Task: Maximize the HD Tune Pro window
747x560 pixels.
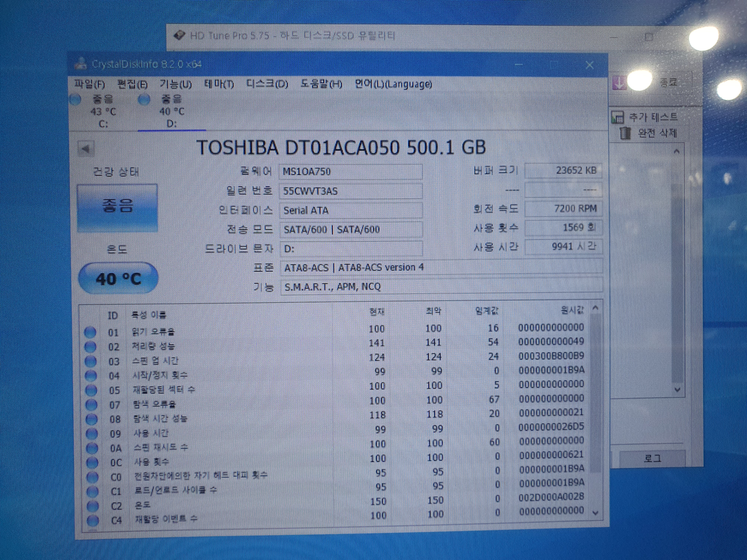Action: (x=649, y=36)
